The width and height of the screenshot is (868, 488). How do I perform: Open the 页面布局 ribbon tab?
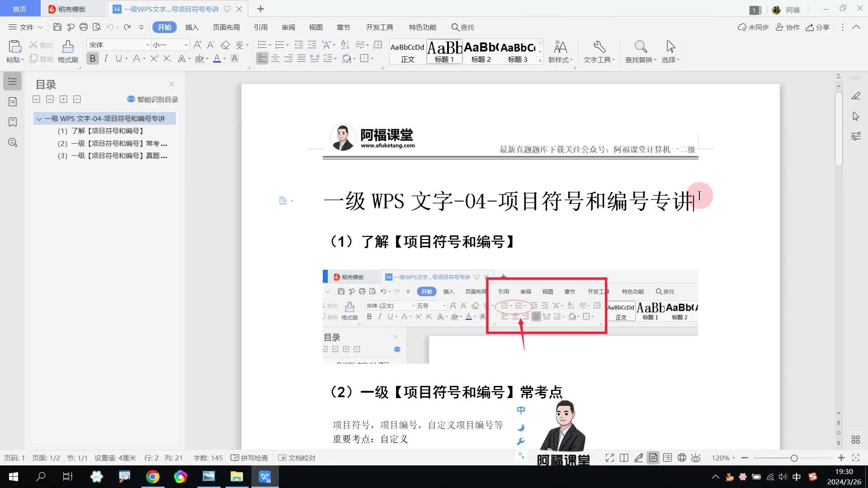pos(226,27)
